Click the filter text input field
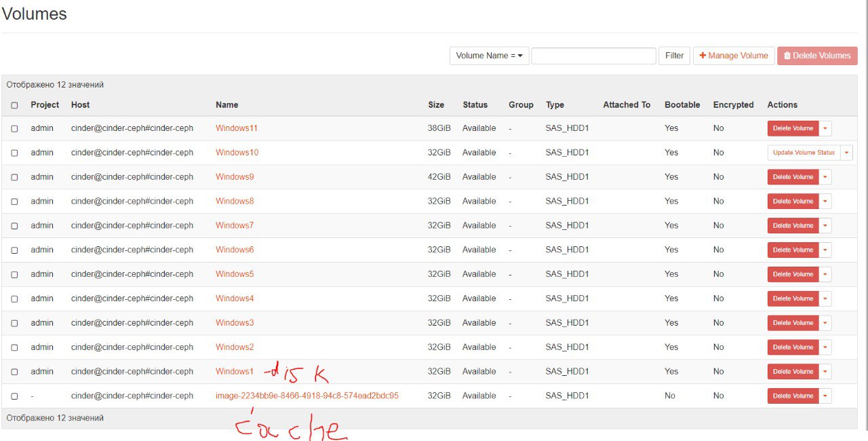This screenshot has height=441, width=868. [x=594, y=56]
